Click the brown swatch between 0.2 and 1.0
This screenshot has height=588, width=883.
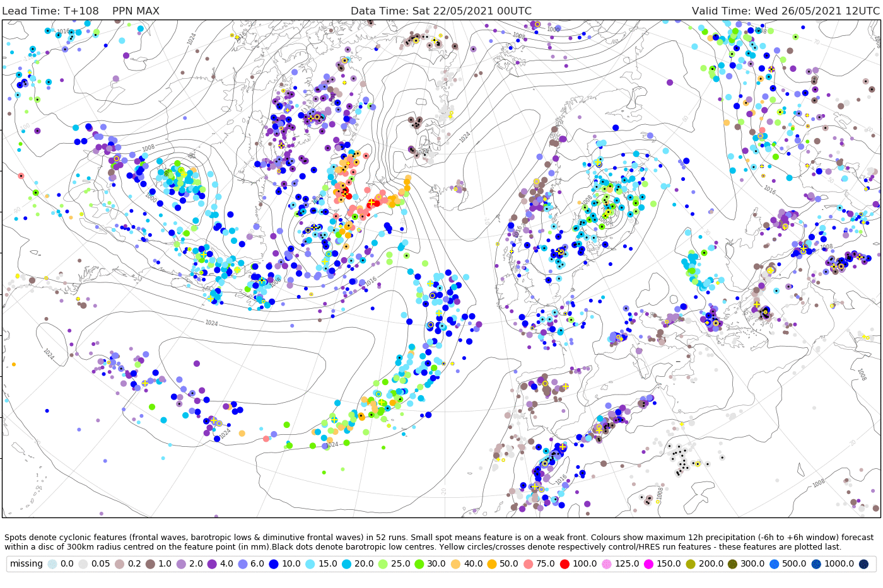click(151, 564)
